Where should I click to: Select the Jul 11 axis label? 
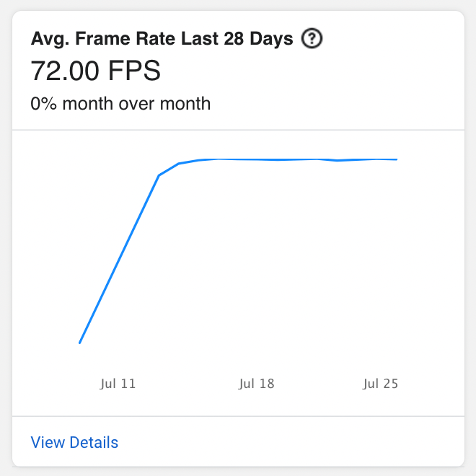coord(118,384)
